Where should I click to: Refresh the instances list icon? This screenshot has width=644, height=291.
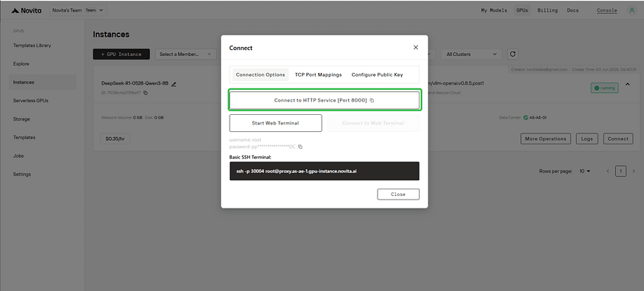(512, 55)
